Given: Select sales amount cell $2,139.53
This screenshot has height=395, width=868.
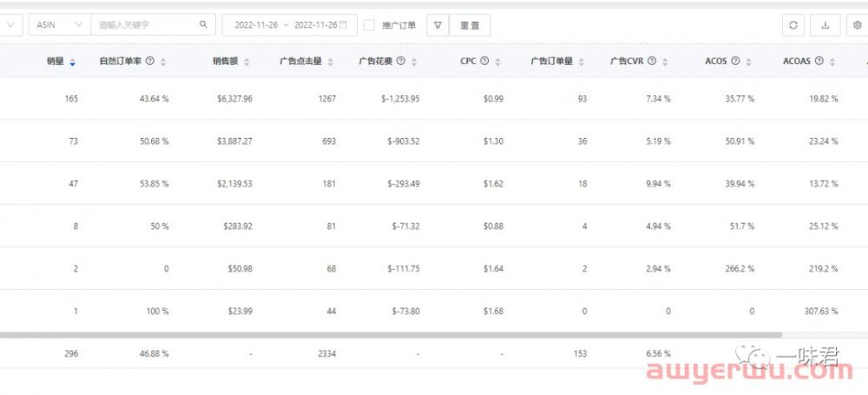Looking at the screenshot, I should 234,183.
